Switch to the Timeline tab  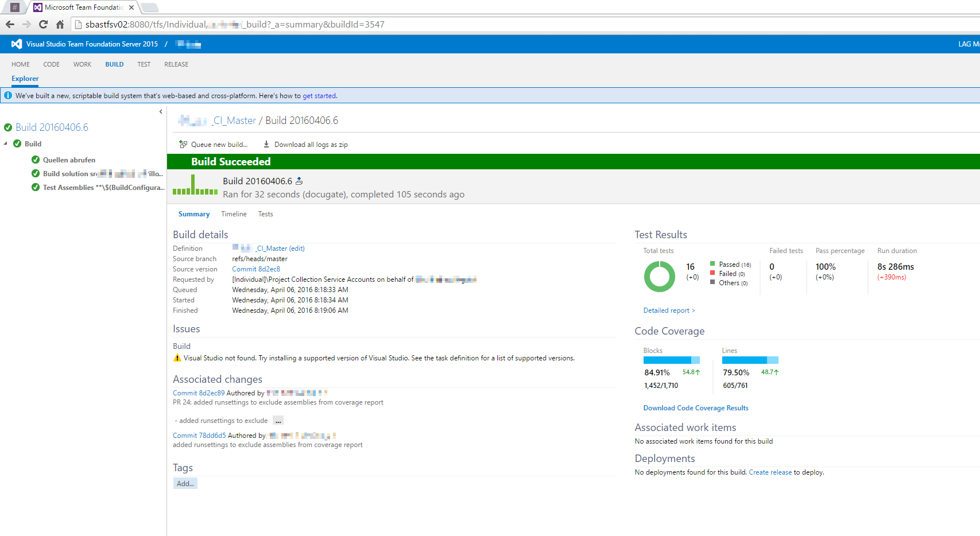click(x=234, y=214)
